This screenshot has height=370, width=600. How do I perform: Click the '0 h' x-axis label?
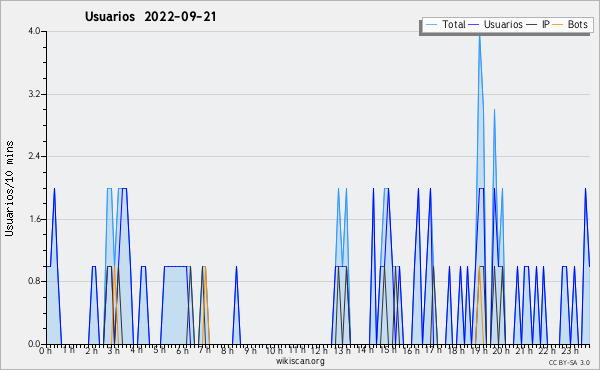tap(45, 351)
